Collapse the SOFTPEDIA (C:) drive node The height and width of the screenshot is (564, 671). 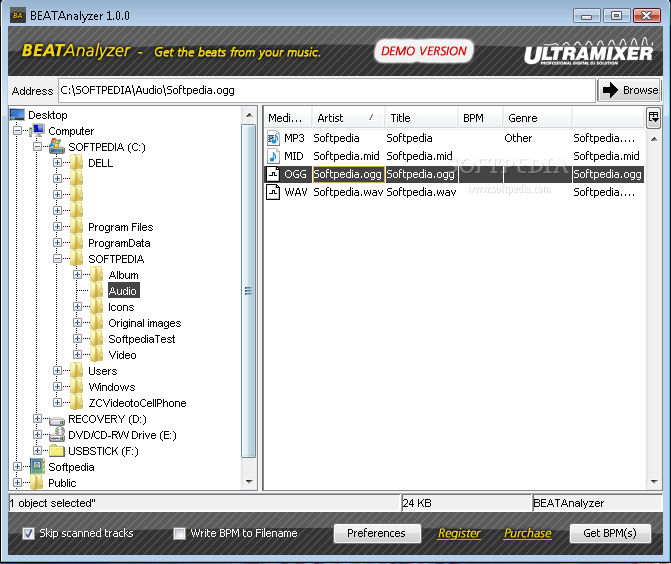pyautogui.click(x=38, y=147)
